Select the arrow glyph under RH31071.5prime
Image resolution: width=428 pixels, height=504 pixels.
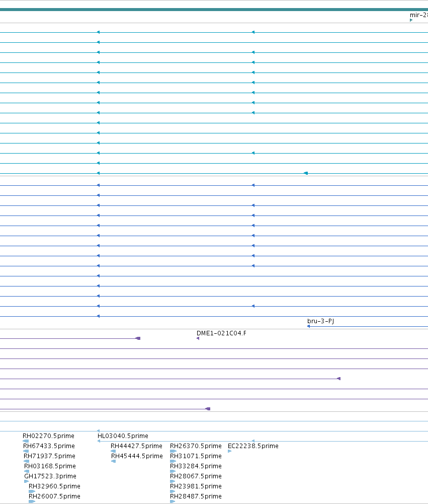pos(173,461)
